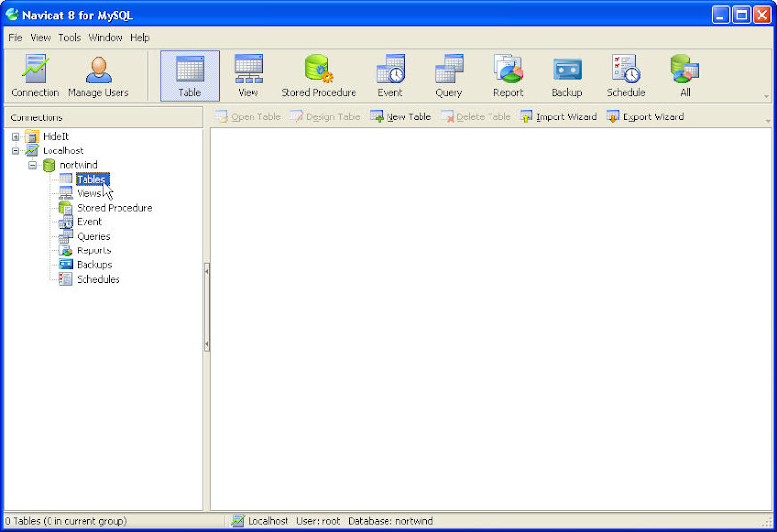Image resolution: width=777 pixels, height=532 pixels.
Task: Open the Tools menu
Action: coord(69,38)
